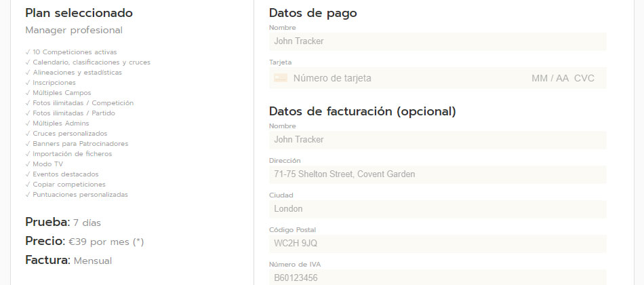This screenshot has width=644, height=285.
Task: Click the CVC field
Action: pos(584,78)
